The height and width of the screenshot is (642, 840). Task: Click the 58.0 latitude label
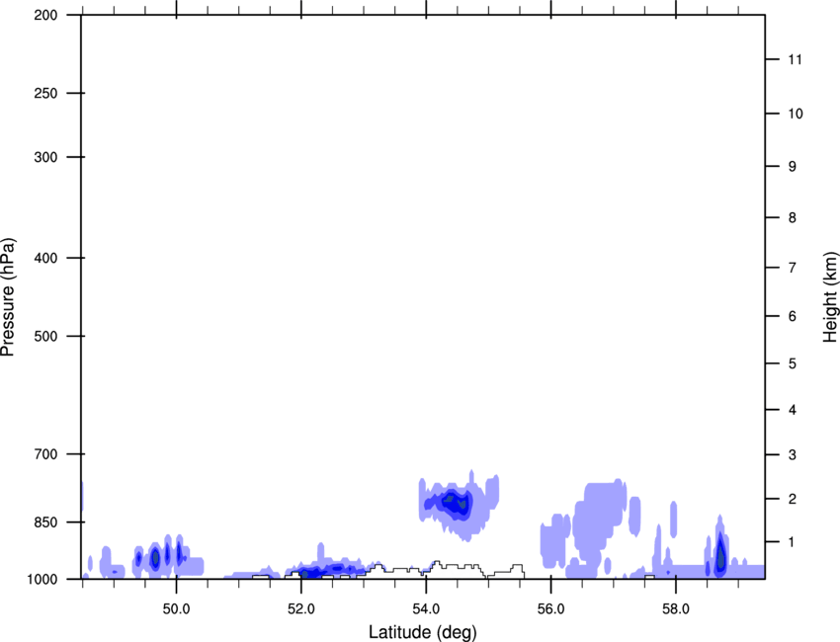click(676, 609)
